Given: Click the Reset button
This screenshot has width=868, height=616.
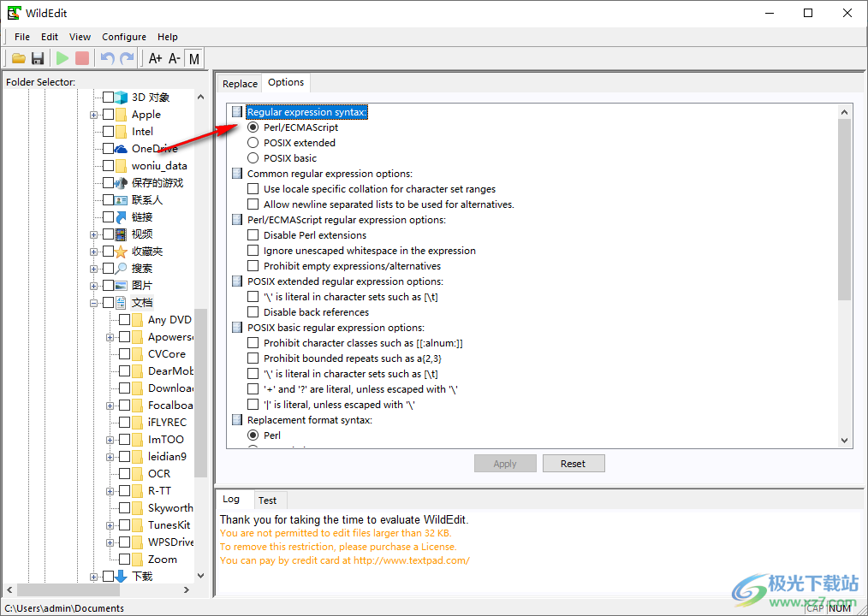Looking at the screenshot, I should [573, 464].
